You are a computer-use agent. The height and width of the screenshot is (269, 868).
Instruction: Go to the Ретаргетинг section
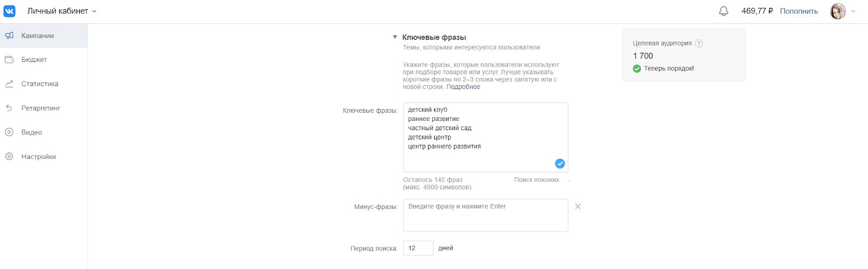click(x=41, y=108)
